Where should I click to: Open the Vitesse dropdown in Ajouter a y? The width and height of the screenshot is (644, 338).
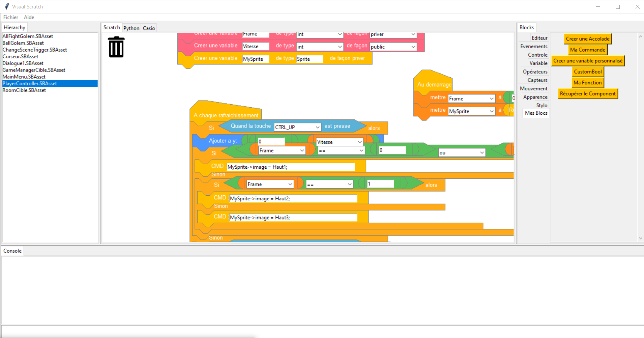coord(340,142)
